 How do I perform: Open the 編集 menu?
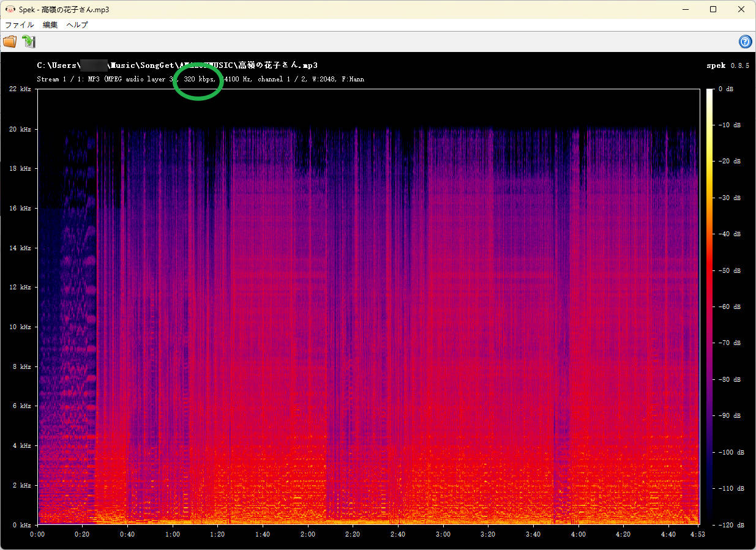coord(49,24)
